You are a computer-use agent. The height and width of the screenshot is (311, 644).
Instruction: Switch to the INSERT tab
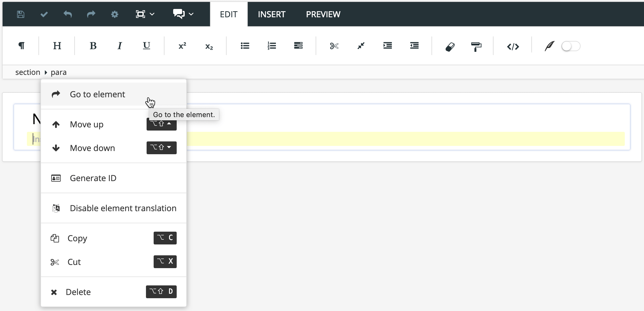pos(271,14)
